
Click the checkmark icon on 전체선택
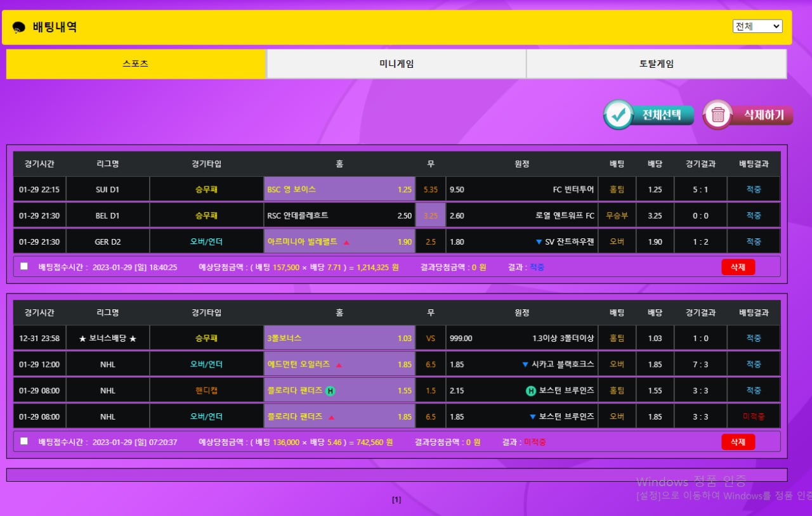[x=619, y=115]
